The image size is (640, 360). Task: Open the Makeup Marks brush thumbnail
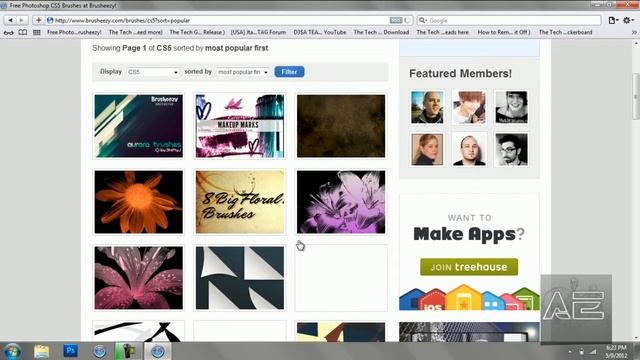click(x=240, y=126)
